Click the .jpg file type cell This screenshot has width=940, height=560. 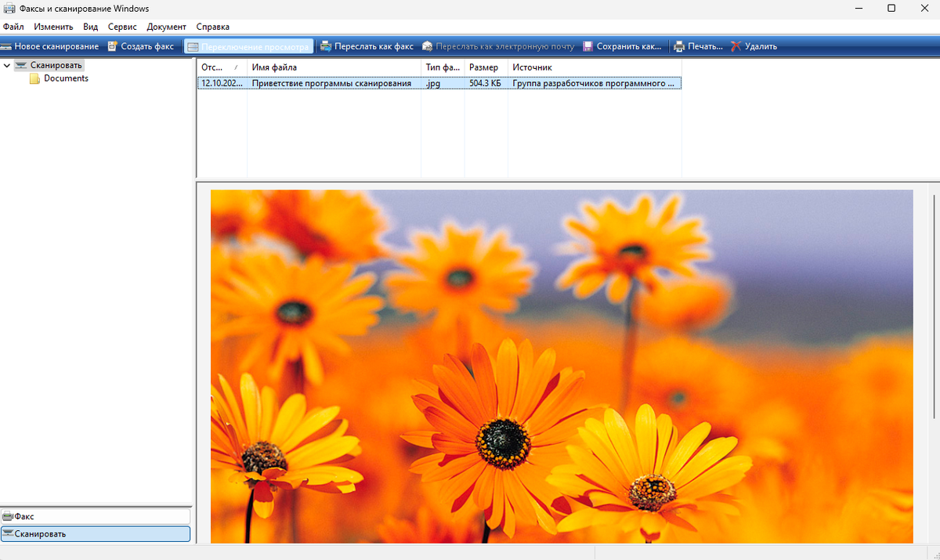pyautogui.click(x=433, y=83)
